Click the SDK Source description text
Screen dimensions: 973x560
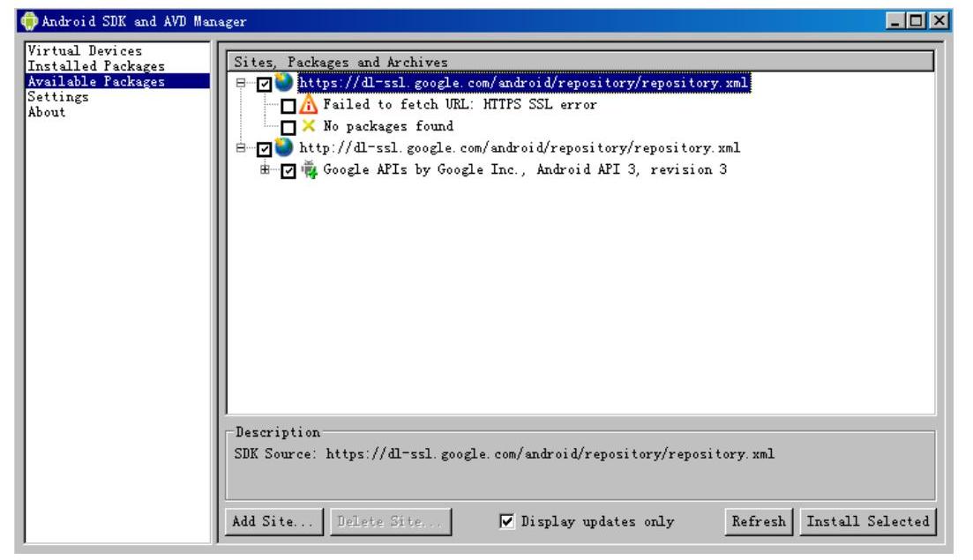point(504,454)
